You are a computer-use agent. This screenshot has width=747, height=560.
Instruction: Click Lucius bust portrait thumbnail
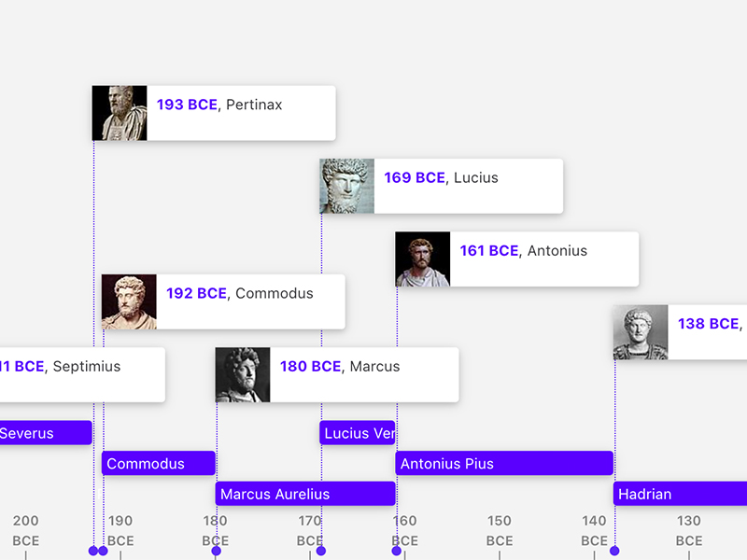347,186
